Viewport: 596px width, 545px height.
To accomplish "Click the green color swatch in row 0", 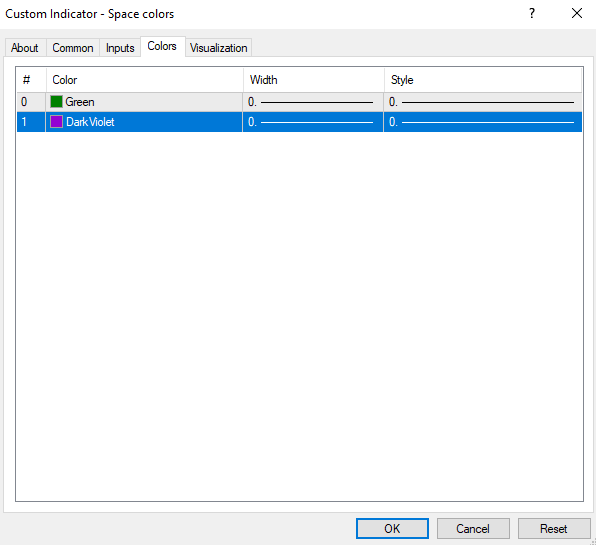I will pyautogui.click(x=56, y=102).
